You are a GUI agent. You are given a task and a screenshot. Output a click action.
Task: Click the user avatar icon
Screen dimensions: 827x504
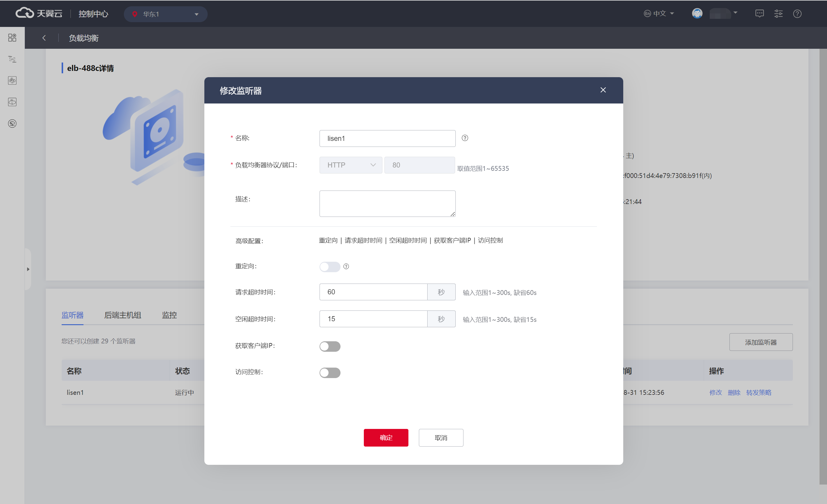(697, 13)
